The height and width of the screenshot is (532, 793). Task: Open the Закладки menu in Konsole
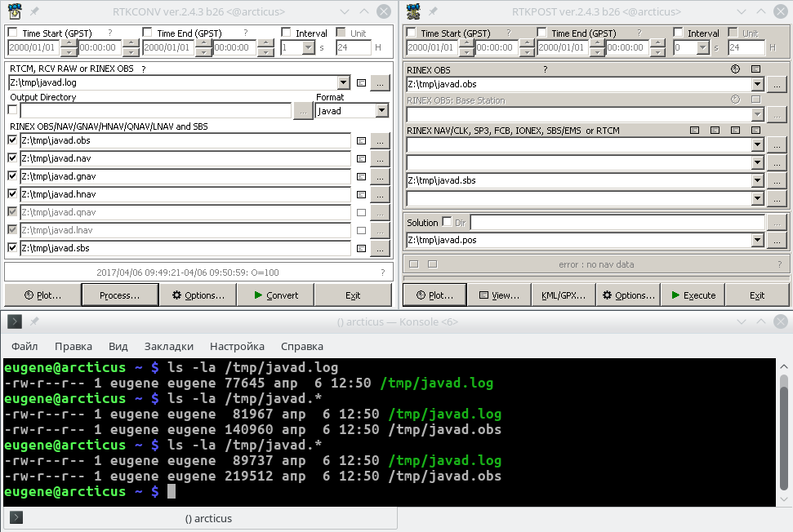click(168, 346)
